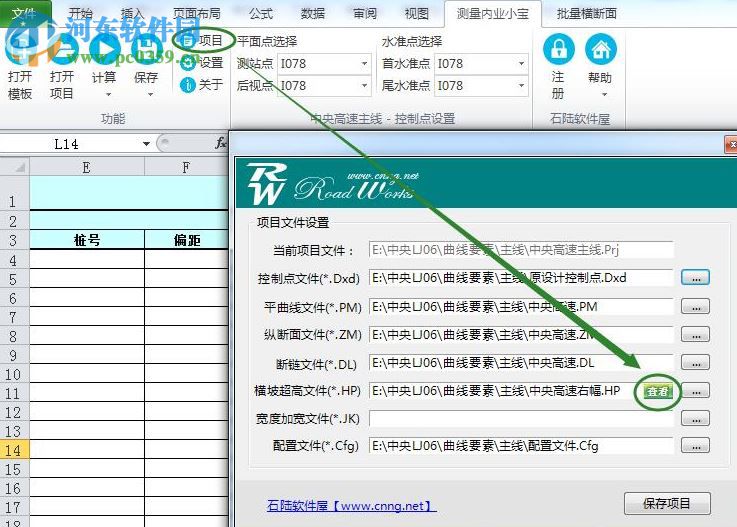Click the green 查看 (view) button

pos(658,391)
